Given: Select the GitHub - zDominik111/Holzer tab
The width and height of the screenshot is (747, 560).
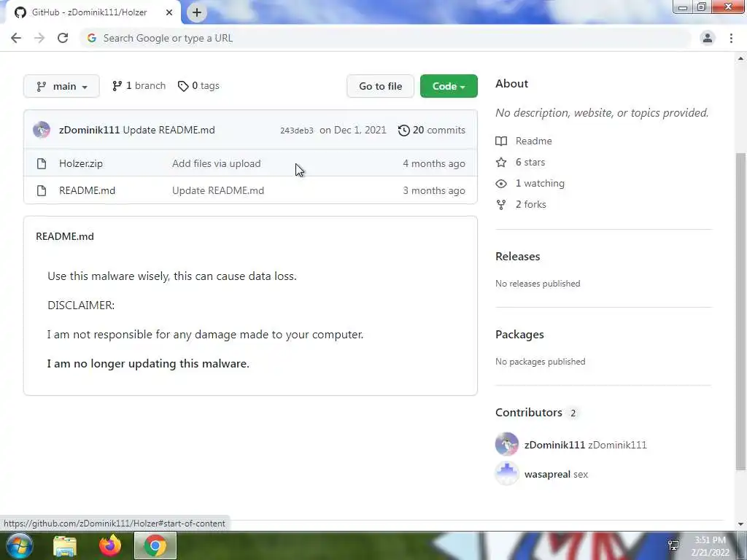Looking at the screenshot, I should (x=93, y=12).
